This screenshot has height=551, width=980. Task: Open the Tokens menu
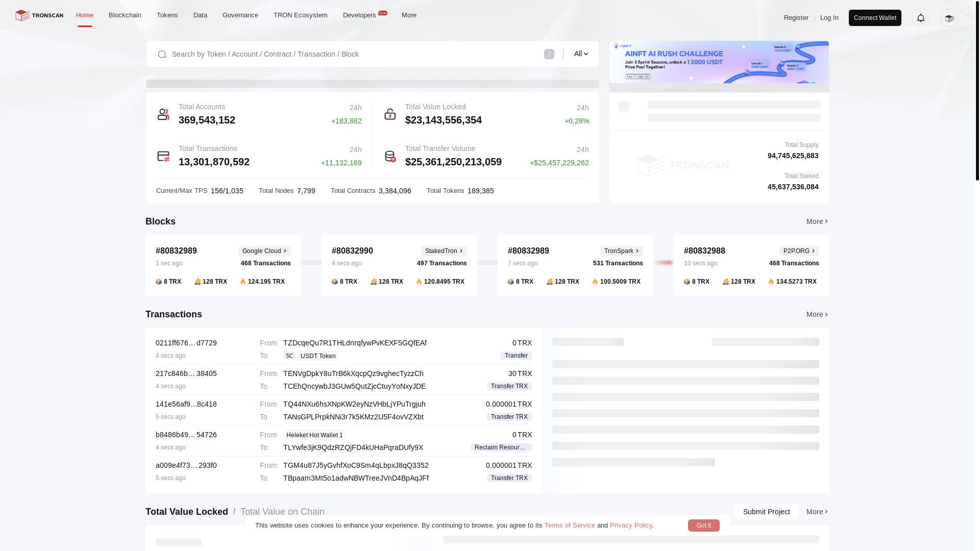pos(167,15)
